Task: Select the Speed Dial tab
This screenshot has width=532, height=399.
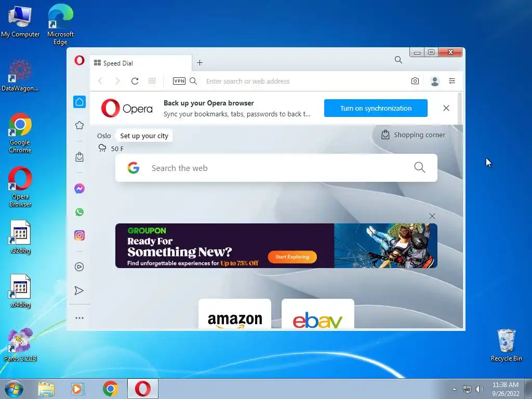Action: 141,63
